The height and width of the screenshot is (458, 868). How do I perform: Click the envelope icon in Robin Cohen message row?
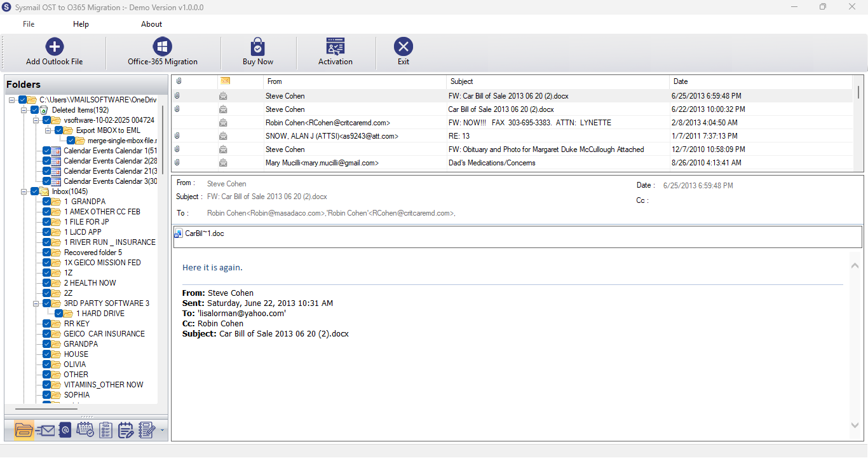click(224, 123)
